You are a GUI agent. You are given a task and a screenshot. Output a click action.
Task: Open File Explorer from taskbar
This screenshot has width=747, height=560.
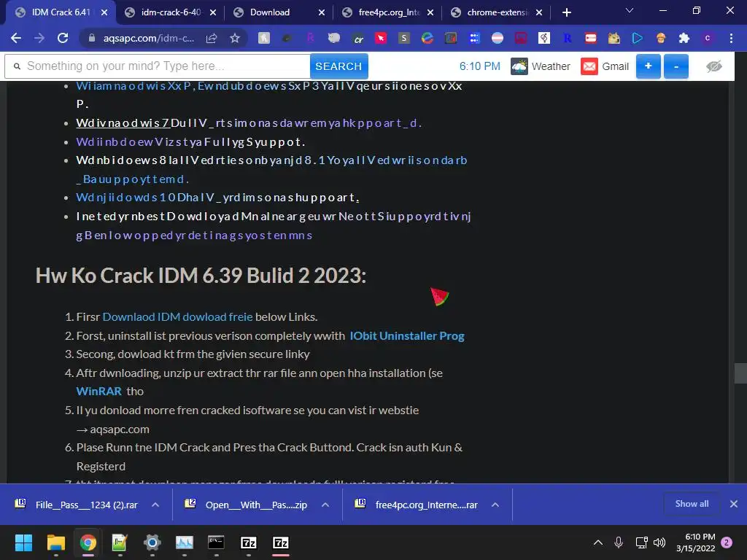[55, 542]
